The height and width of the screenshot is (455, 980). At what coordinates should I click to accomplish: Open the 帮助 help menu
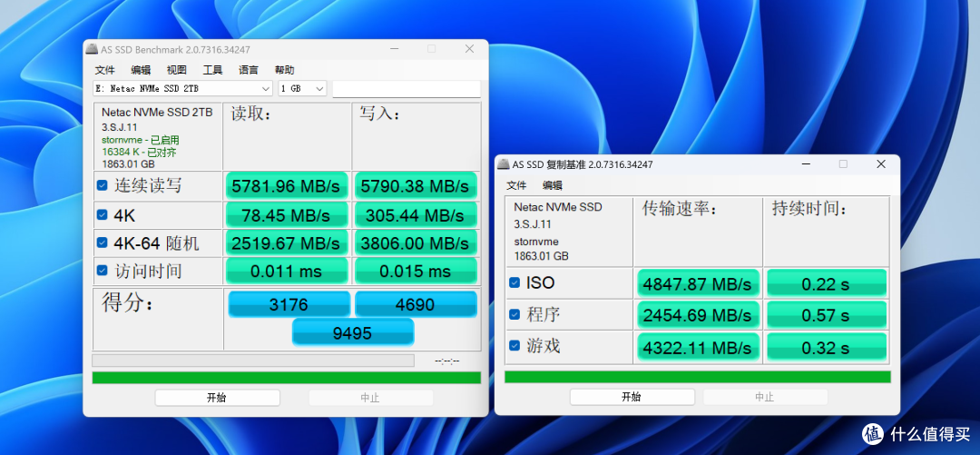coord(284,69)
